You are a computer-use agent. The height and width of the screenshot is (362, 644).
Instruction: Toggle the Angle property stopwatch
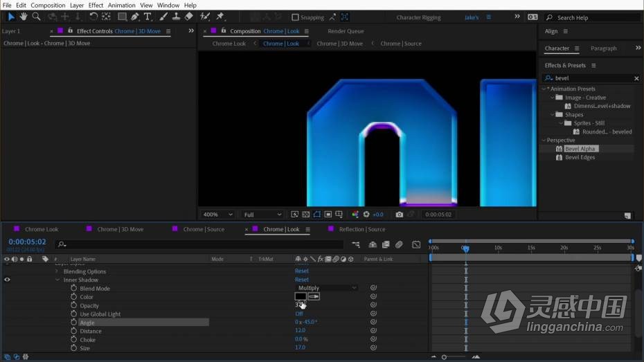74,322
